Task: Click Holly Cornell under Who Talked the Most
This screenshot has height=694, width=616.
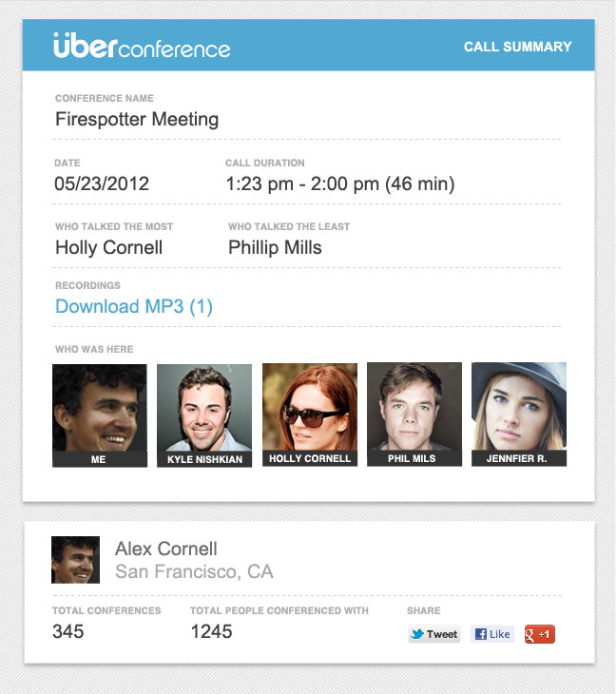Action: 109,247
